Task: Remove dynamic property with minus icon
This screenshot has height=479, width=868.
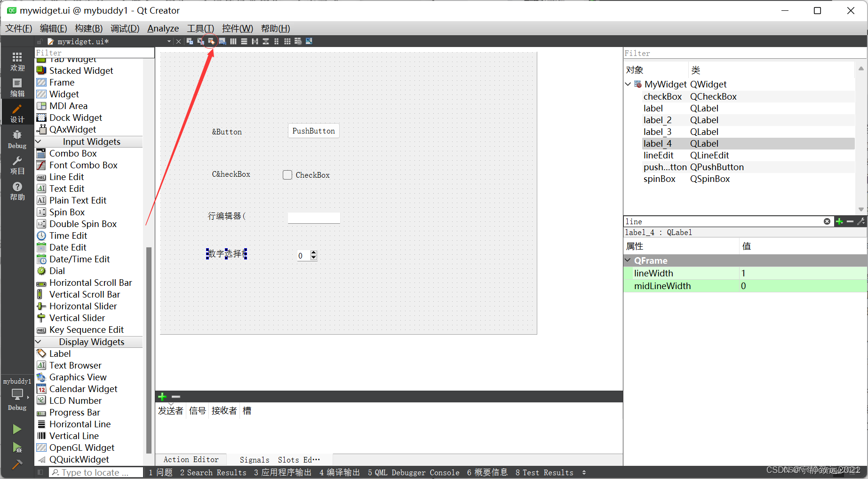Action: 850,221
